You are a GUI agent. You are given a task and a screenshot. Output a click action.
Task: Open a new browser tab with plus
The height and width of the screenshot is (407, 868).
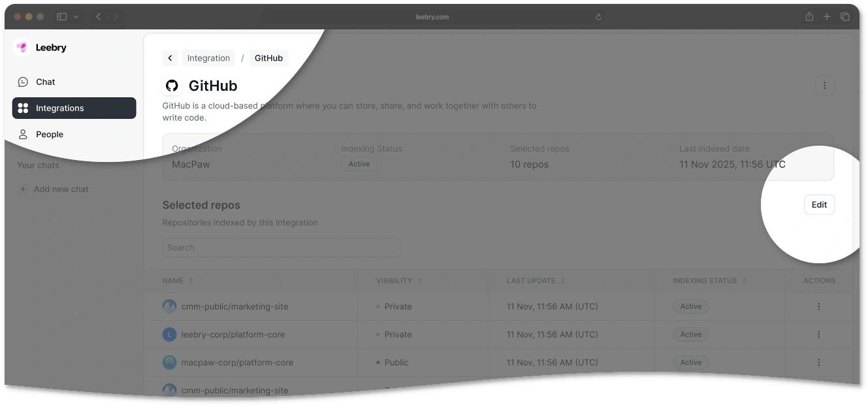click(x=827, y=16)
